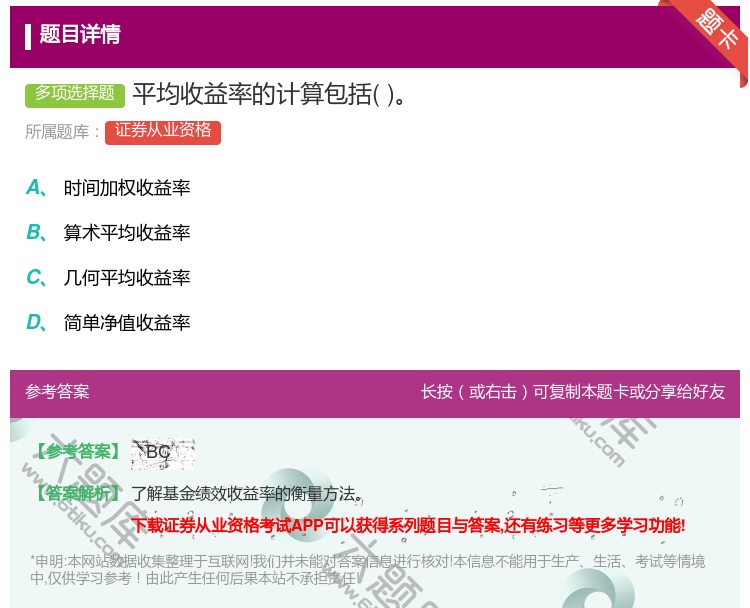Click the 题目详情 header title
Viewport: 750px width, 608px height.
[x=80, y=35]
